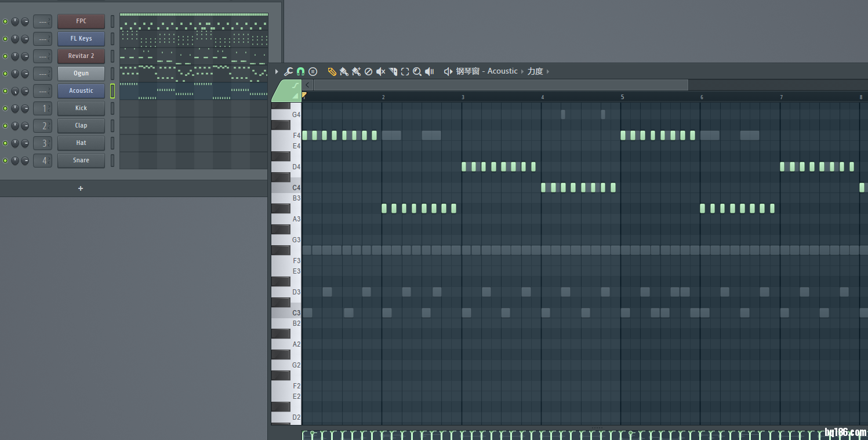Toggle the FPC channel select indicator
The height and width of the screenshot is (440, 868).
coord(112,21)
